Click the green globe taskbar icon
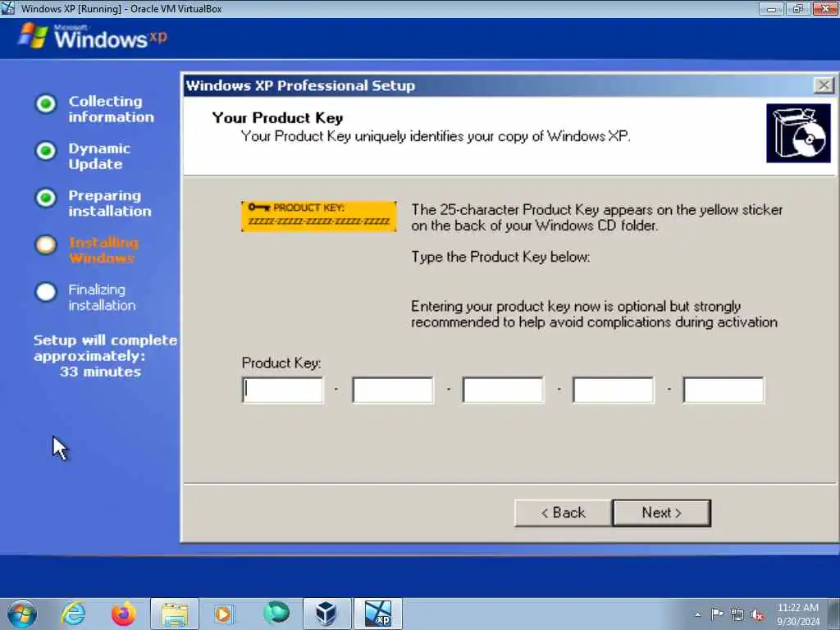This screenshot has width=840, height=630. 276,613
